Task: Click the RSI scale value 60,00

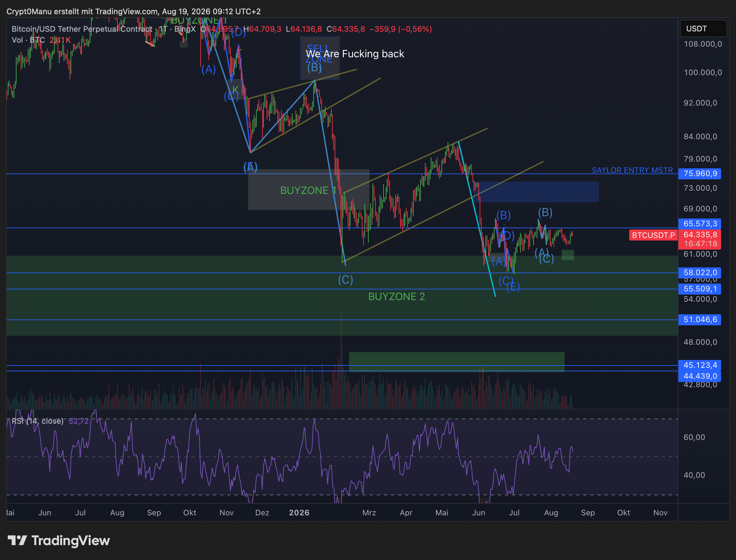Action: pos(694,437)
